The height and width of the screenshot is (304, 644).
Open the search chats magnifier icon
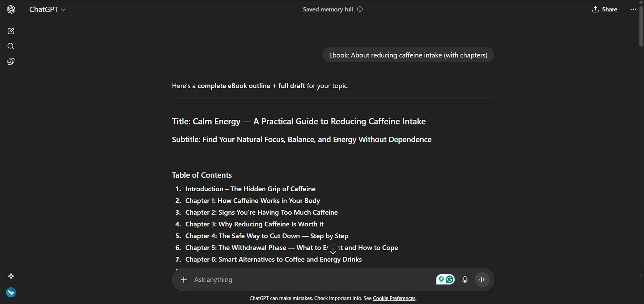click(11, 46)
